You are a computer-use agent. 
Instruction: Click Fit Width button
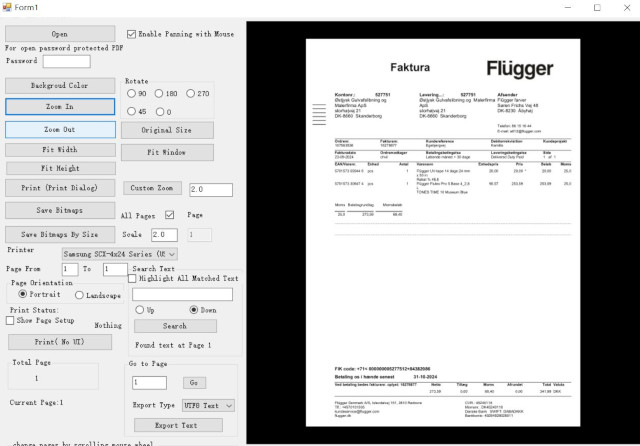59,150
